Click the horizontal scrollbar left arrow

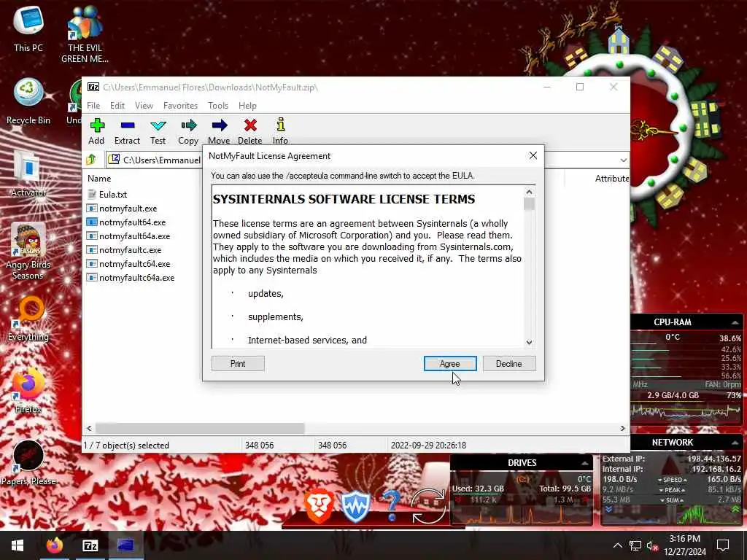click(x=89, y=428)
